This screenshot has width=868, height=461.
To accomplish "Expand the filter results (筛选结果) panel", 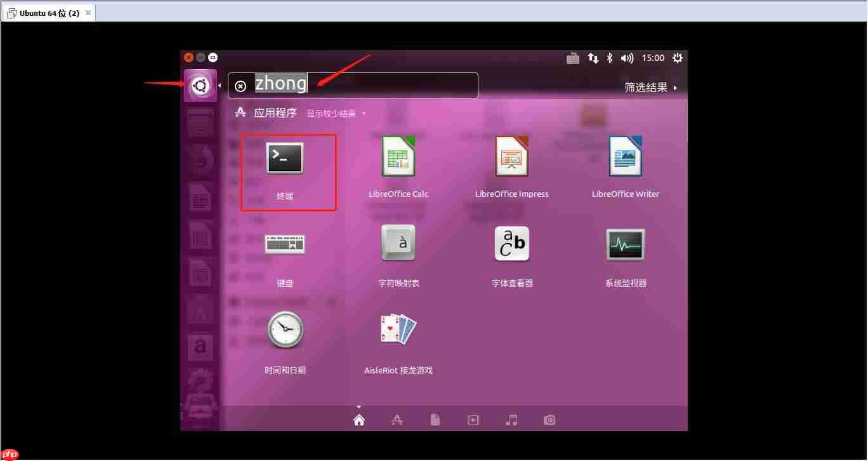I will point(650,88).
